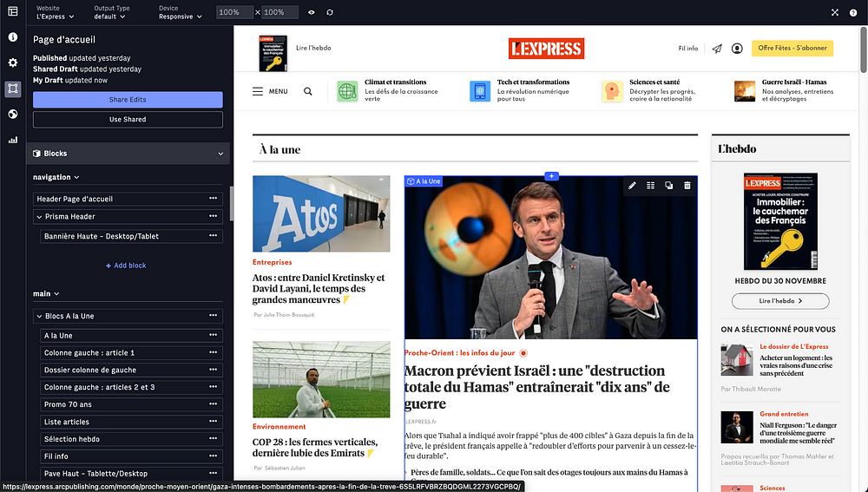Open the help question mark icon
The image size is (868, 492).
point(853,12)
